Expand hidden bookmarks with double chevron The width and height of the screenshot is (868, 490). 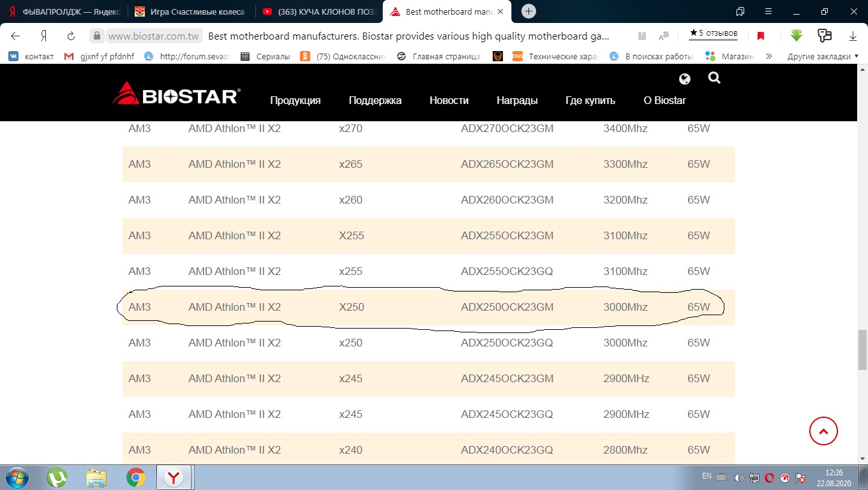pyautogui.click(x=769, y=56)
